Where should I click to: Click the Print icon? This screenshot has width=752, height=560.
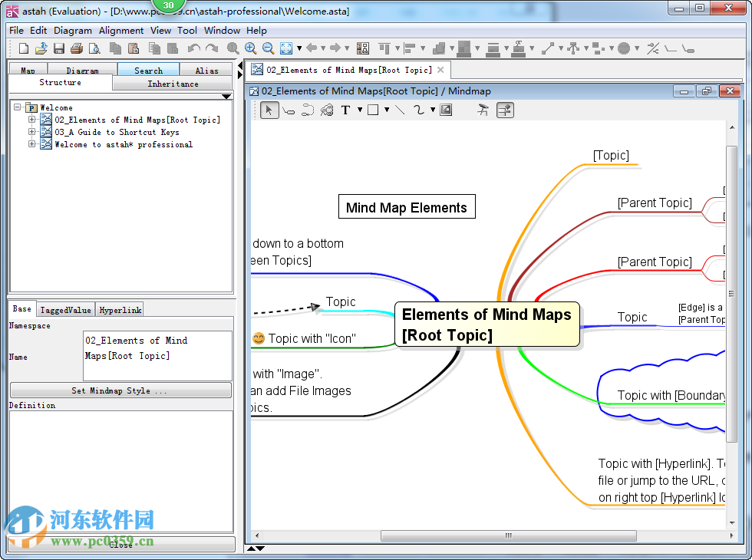click(x=77, y=48)
